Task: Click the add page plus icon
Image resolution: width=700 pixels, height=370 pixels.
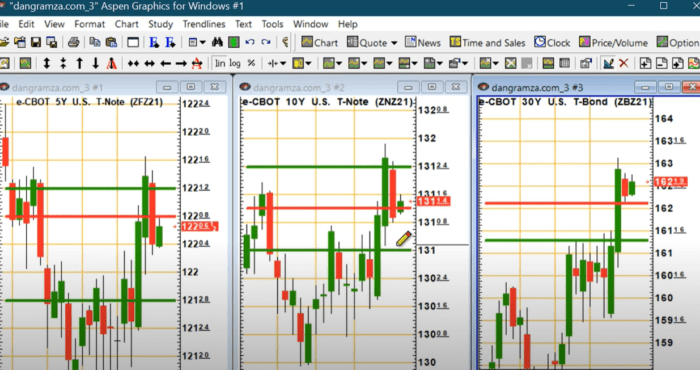Action: [x=645, y=63]
